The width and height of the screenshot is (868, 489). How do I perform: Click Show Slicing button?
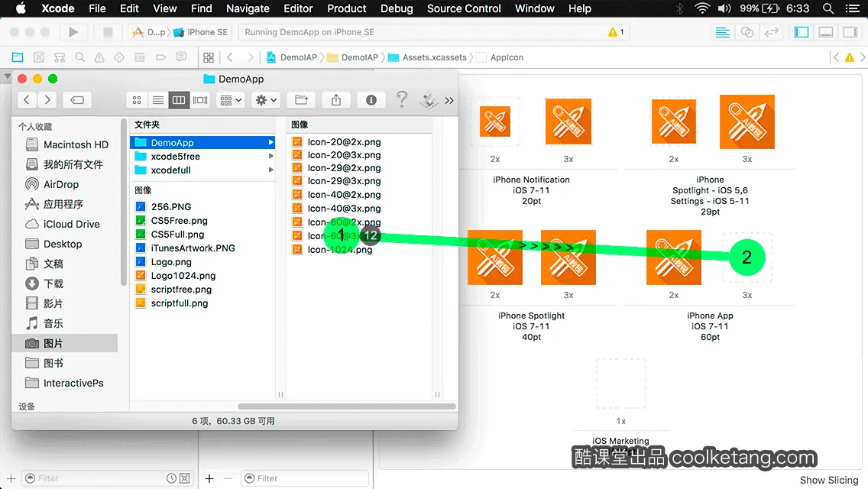[x=829, y=480]
